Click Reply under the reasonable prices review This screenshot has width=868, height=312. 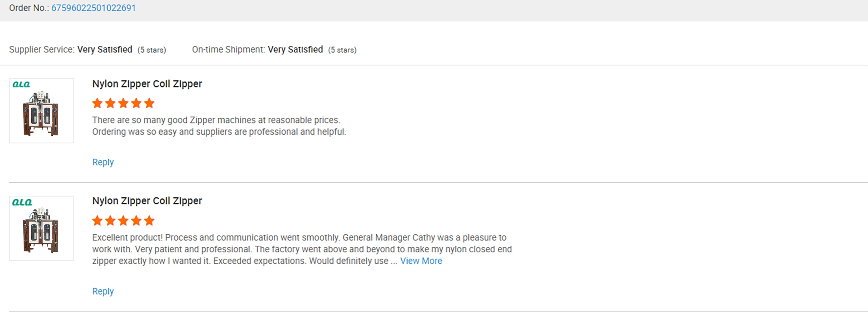pos(103,162)
